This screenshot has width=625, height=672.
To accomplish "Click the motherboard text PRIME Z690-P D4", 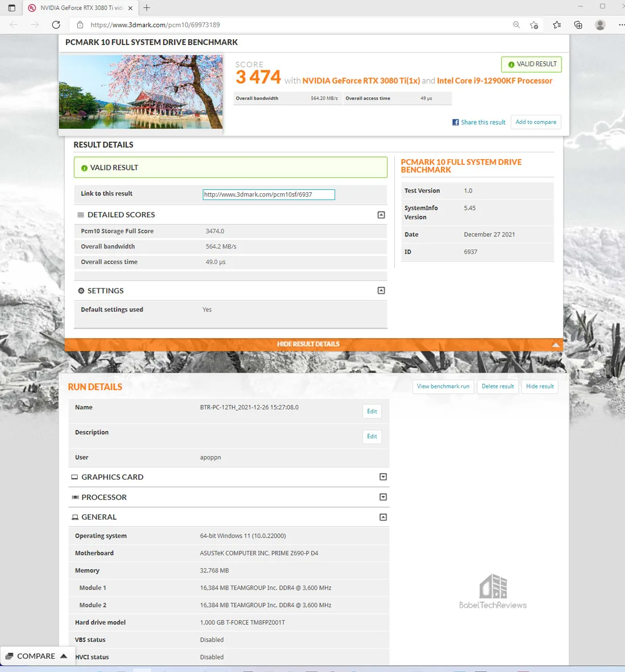I will pos(295,553).
